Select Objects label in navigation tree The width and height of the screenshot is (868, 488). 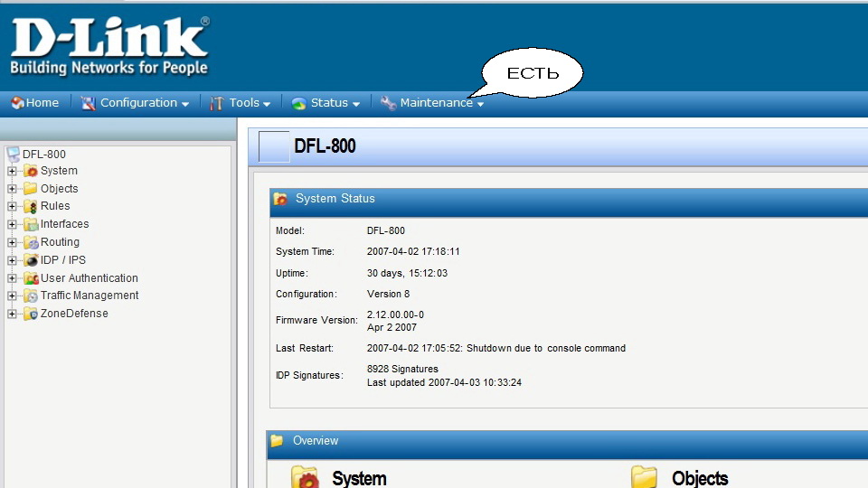(60, 189)
